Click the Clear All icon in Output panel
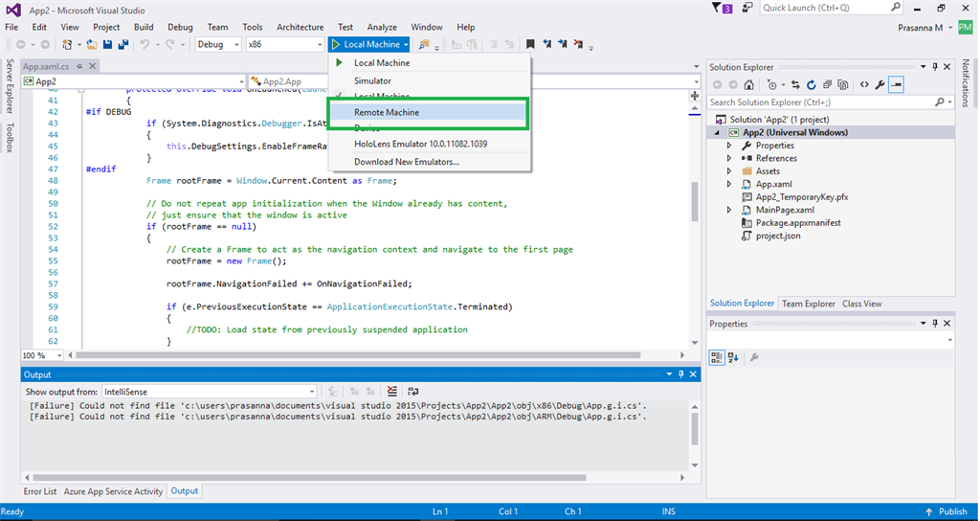The height and width of the screenshot is (521, 980). 392,392
